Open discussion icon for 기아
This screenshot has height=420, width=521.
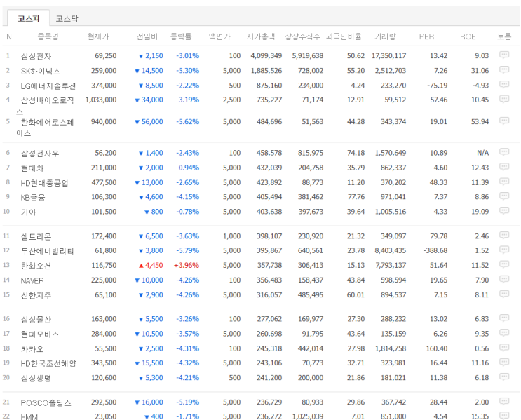(x=504, y=210)
